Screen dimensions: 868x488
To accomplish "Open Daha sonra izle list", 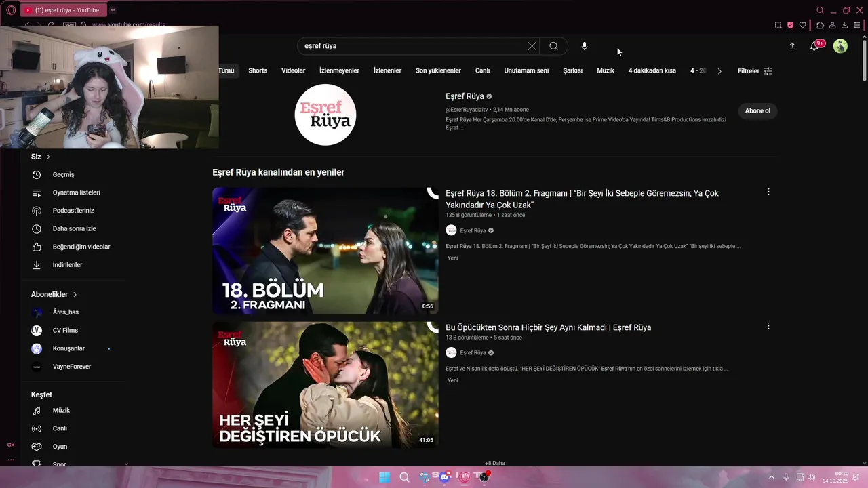I will [74, 229].
